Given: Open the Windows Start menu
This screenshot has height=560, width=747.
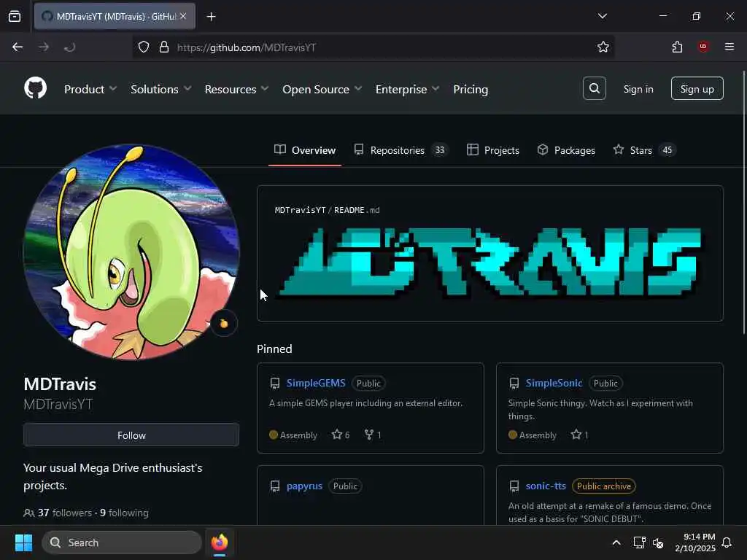Looking at the screenshot, I should (x=23, y=542).
